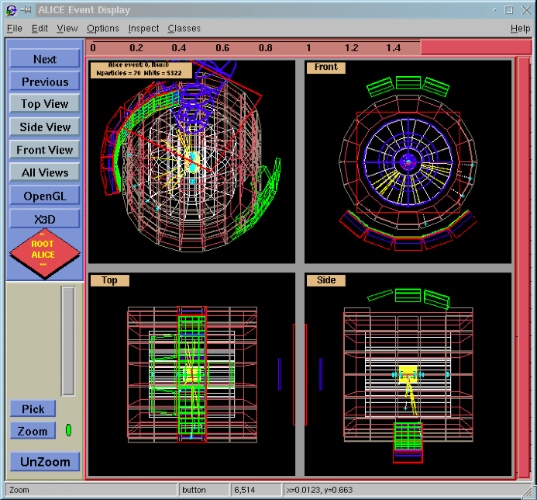Open the File menu

coord(14,28)
